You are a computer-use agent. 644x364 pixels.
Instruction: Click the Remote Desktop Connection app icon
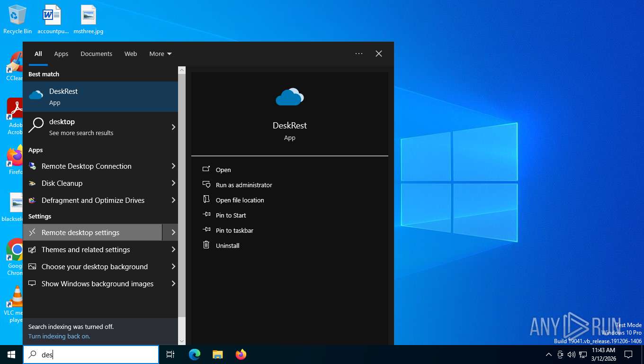[32, 166]
